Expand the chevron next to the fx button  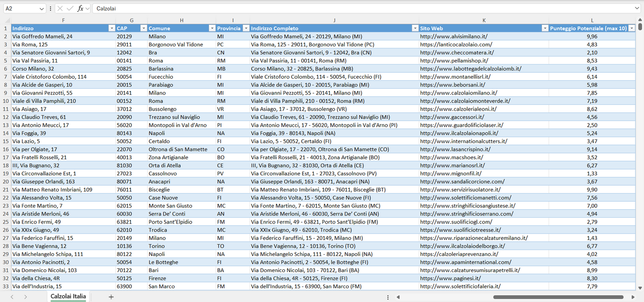tap(88, 8)
